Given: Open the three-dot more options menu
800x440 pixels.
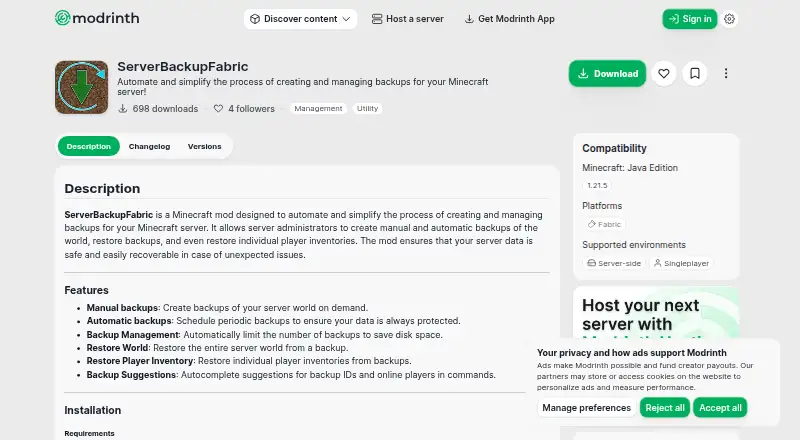Looking at the screenshot, I should tap(726, 74).
